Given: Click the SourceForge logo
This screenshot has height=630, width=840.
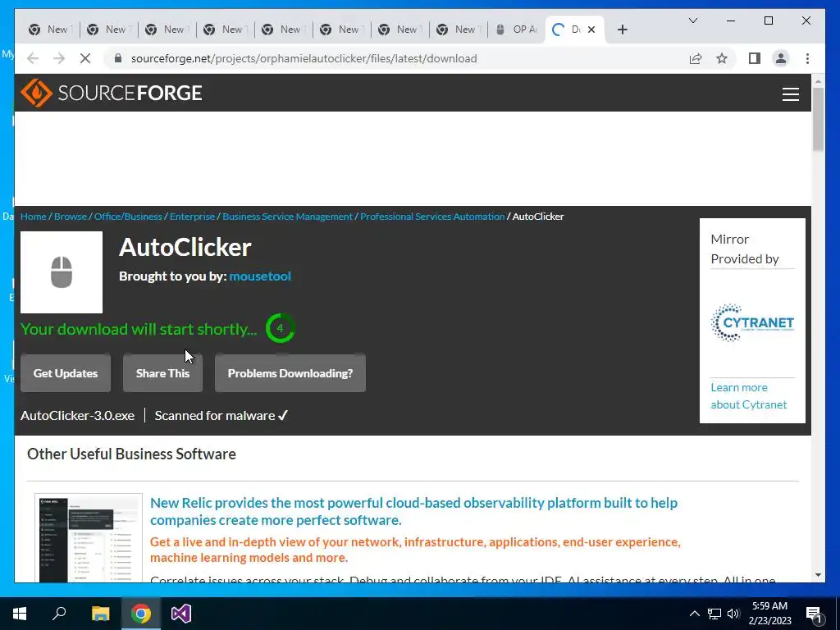Looking at the screenshot, I should pyautogui.click(x=112, y=94).
